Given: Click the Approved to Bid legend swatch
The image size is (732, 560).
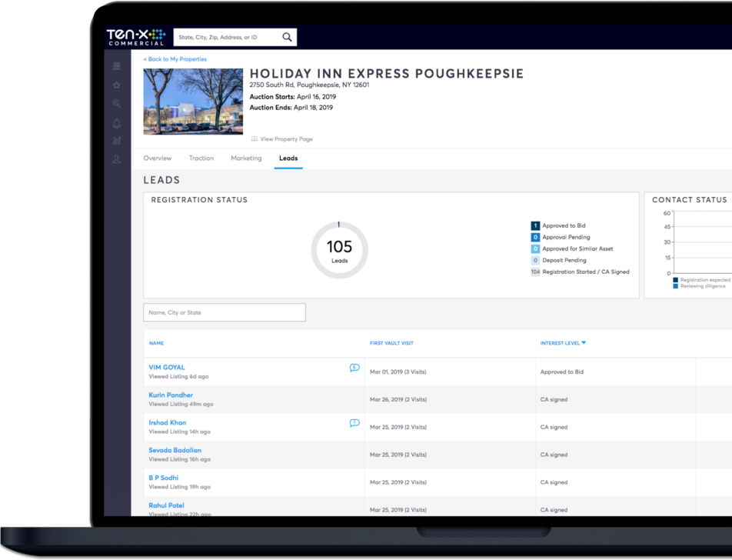Looking at the screenshot, I should [x=535, y=225].
